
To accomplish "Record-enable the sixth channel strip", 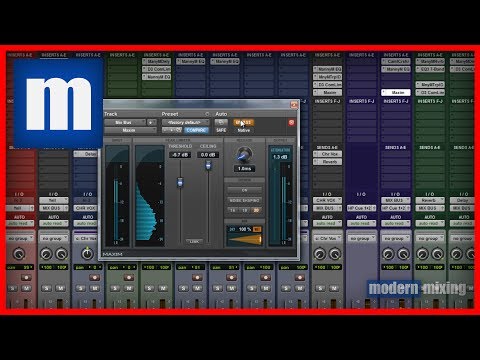I will tap(197, 277).
